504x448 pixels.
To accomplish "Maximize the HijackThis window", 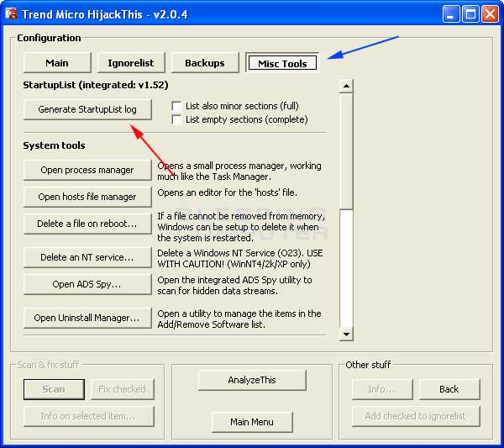I will pyautogui.click(x=470, y=14).
